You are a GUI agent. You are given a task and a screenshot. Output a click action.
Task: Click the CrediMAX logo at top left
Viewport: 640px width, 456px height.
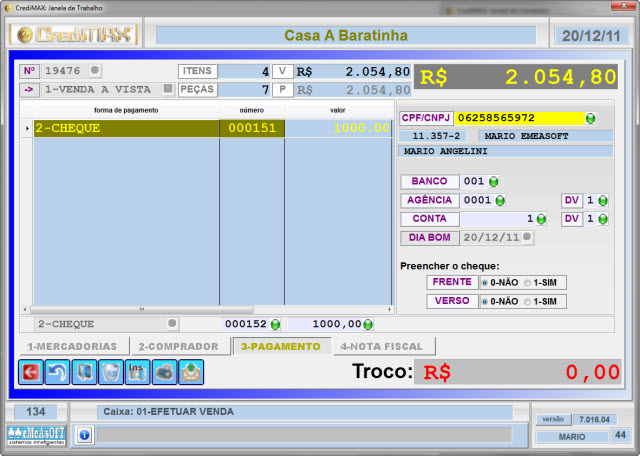[72, 35]
